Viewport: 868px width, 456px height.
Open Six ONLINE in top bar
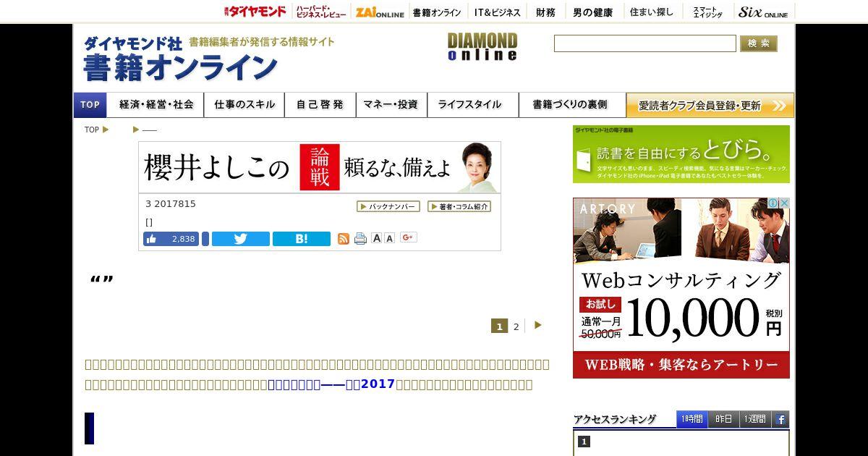point(763,12)
